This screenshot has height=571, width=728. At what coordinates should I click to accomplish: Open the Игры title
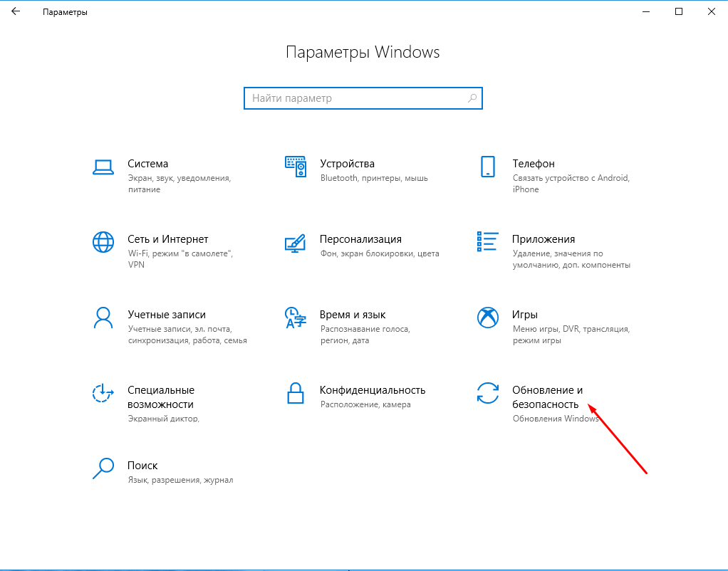click(525, 315)
